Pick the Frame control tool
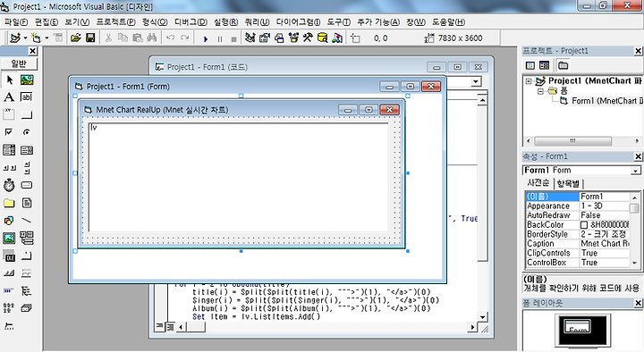Screen dimensions: 644x352 [9, 114]
